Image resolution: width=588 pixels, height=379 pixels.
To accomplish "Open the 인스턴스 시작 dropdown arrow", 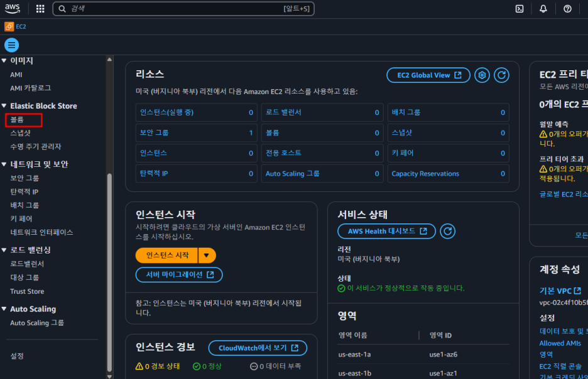I will 207,255.
